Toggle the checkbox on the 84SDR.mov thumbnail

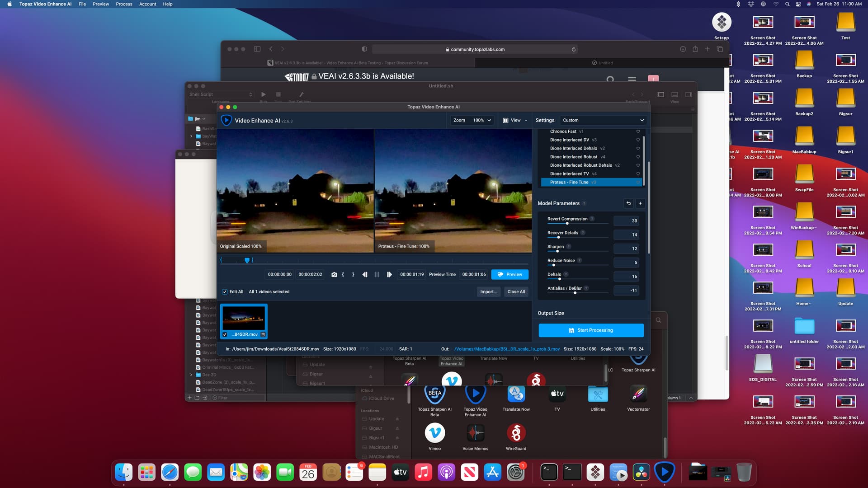225,334
